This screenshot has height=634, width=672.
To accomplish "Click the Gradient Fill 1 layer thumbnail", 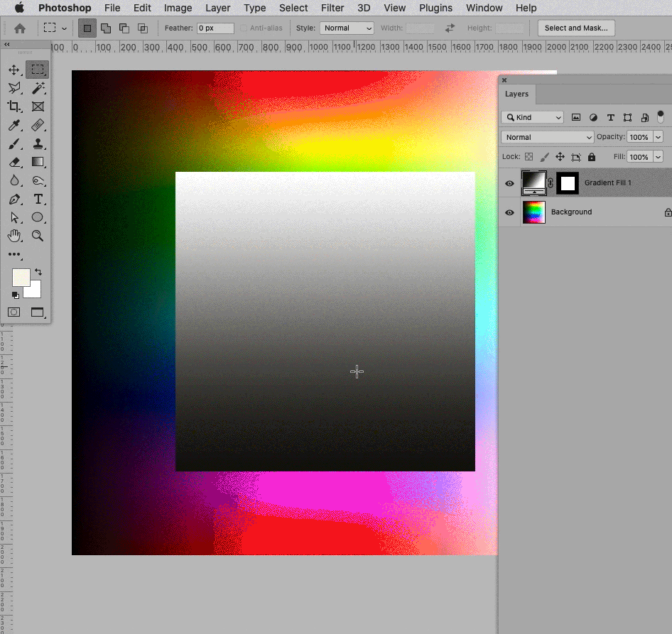I will tap(533, 182).
